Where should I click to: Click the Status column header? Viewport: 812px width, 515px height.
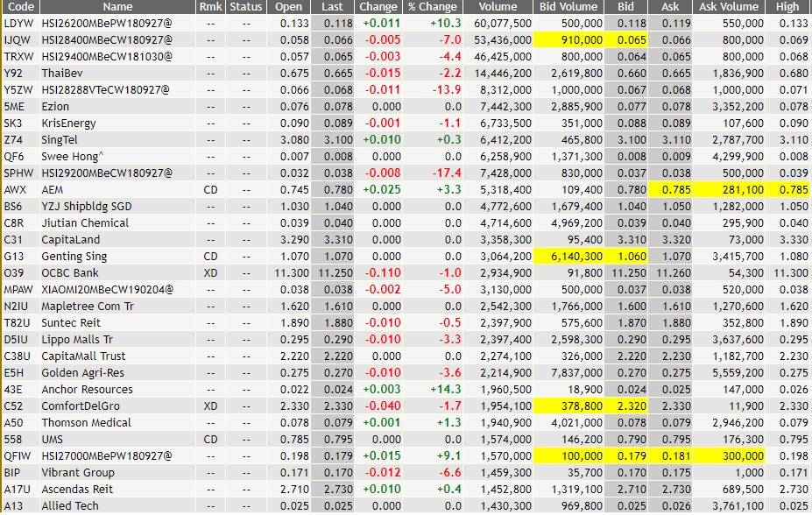(x=246, y=7)
